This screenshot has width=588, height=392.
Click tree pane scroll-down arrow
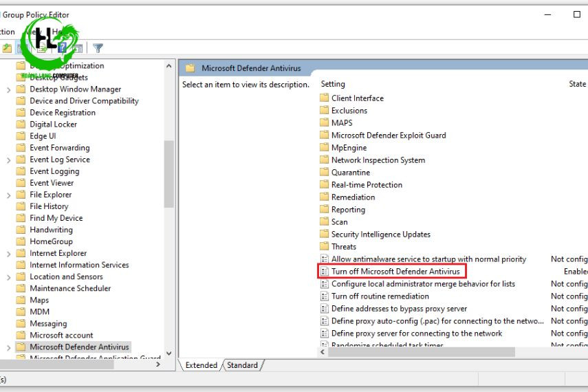pos(168,353)
